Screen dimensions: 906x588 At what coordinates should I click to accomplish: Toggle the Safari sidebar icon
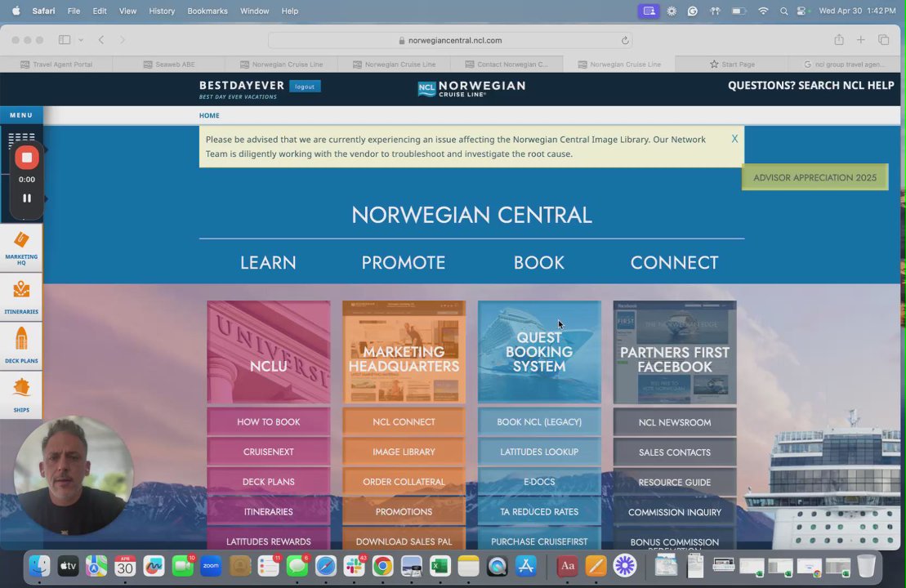(65, 40)
